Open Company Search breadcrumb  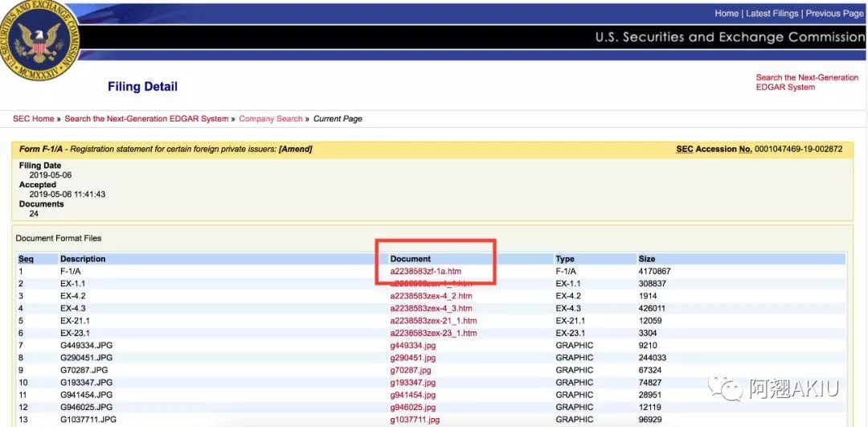[270, 119]
